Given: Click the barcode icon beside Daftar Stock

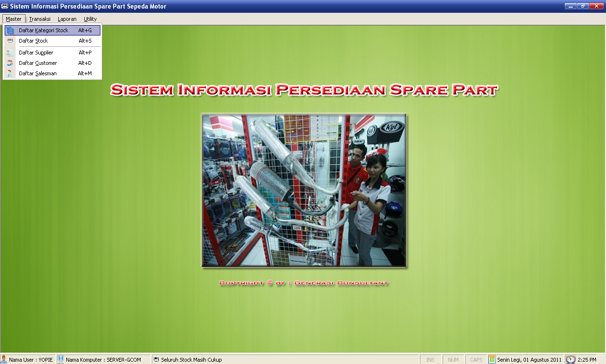Looking at the screenshot, I should pos(10,41).
